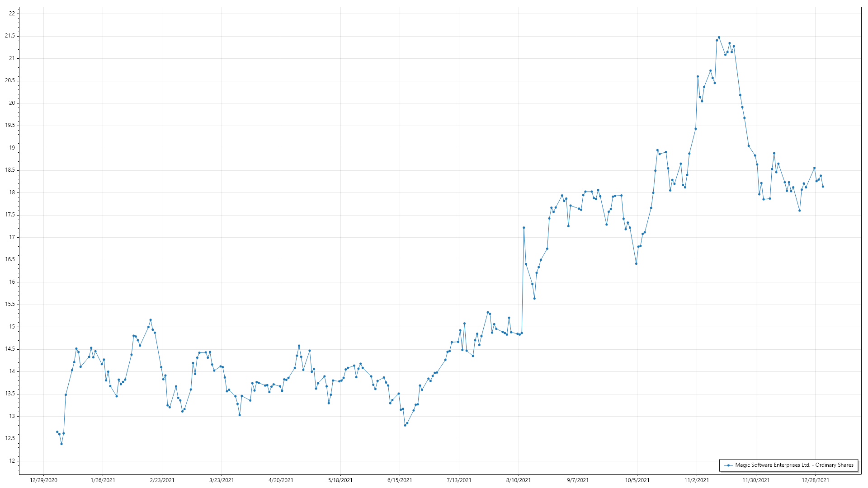Viewport: 868px width, 488px height.
Task: Click the 4/20/2021 x-axis date label
Action: coord(281,480)
